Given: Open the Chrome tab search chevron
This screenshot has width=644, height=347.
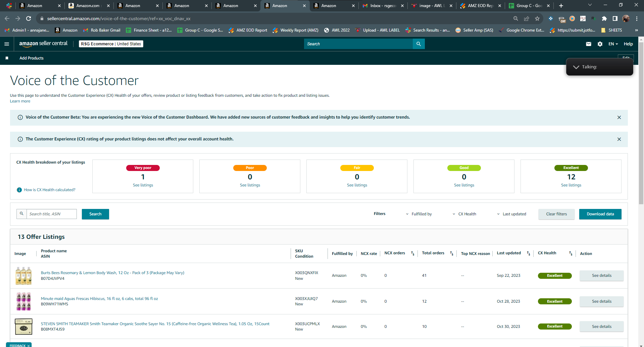Looking at the screenshot, I should (x=590, y=5).
